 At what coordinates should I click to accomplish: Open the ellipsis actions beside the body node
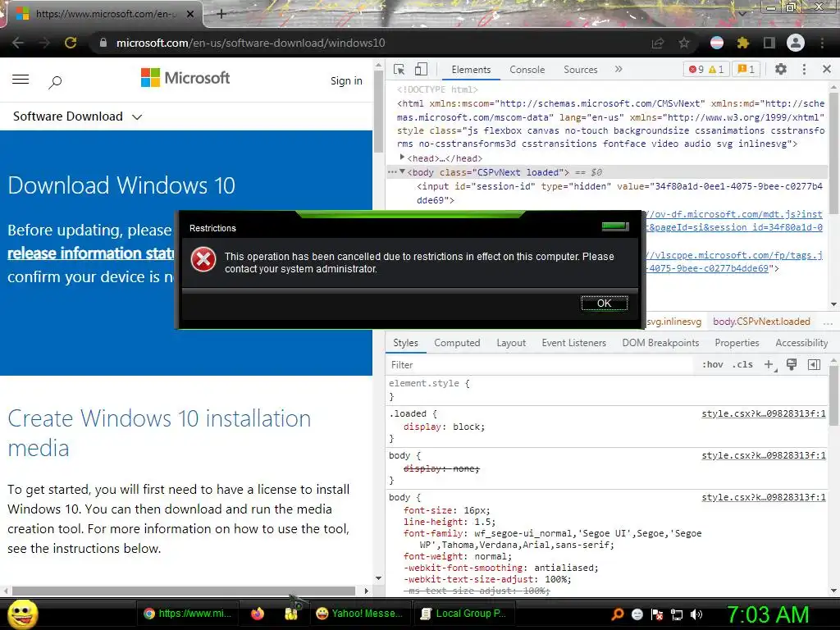coord(392,172)
